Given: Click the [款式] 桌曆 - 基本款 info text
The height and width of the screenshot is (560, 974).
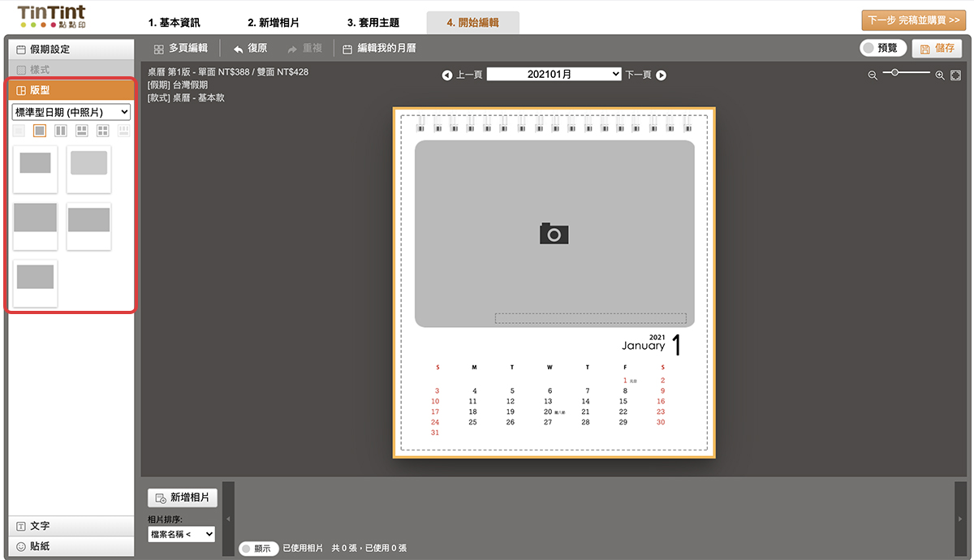Looking at the screenshot, I should click(x=186, y=97).
